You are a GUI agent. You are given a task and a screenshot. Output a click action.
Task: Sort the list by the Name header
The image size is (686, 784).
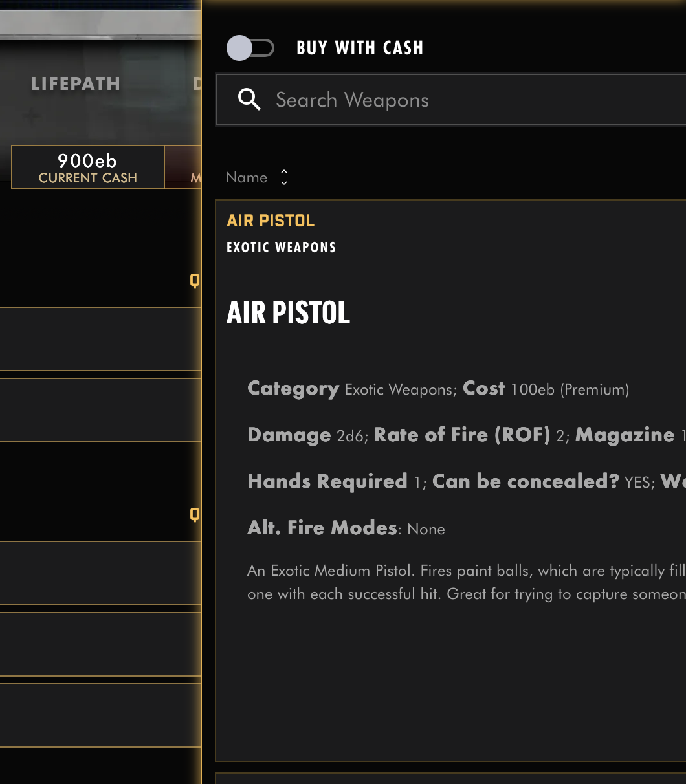tap(247, 177)
